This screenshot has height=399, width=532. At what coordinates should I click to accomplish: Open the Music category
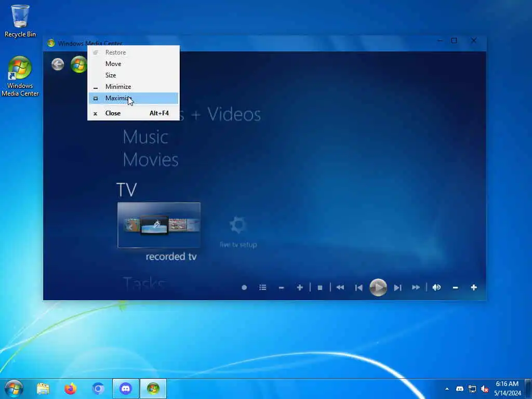tap(145, 137)
